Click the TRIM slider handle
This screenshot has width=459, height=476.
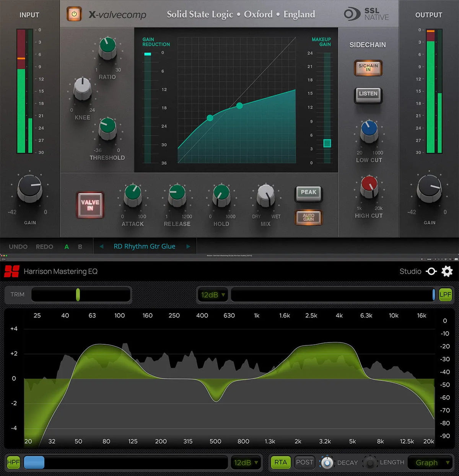pyautogui.click(x=78, y=295)
